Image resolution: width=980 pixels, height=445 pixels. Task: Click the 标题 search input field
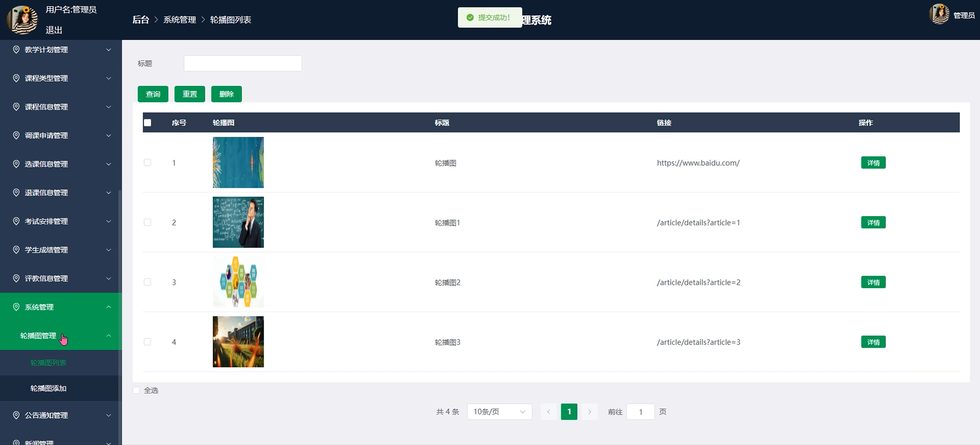pyautogui.click(x=243, y=63)
